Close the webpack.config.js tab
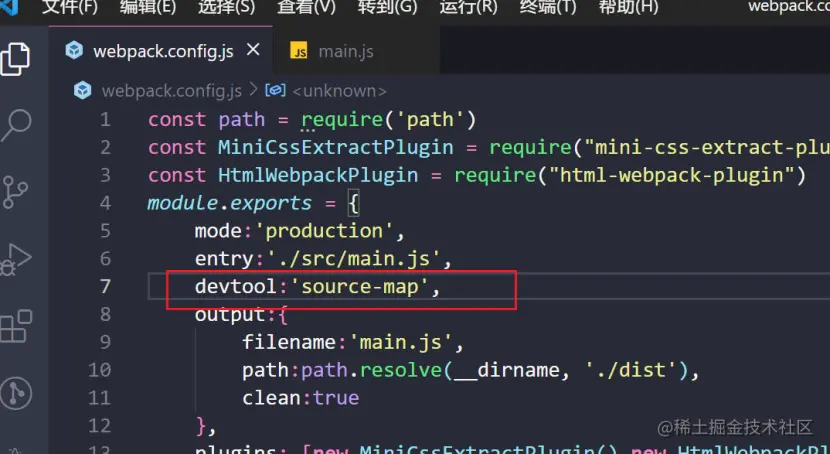The height and width of the screenshot is (454, 830). coord(254,50)
